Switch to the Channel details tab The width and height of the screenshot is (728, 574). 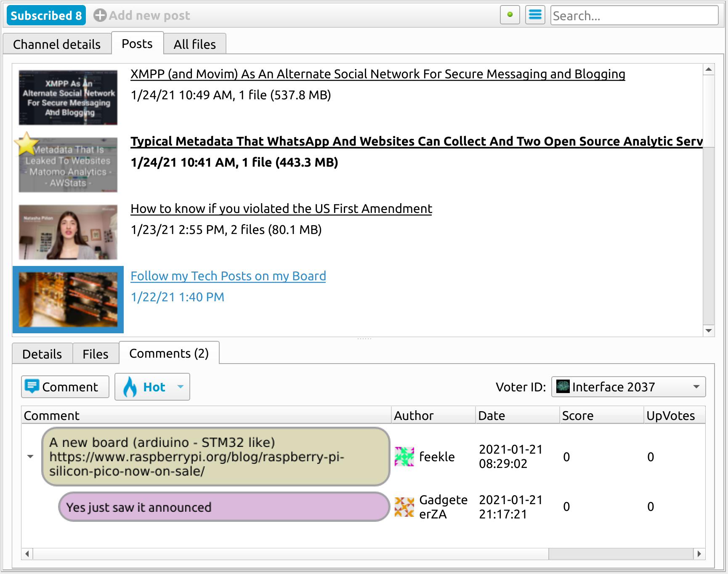tap(57, 44)
